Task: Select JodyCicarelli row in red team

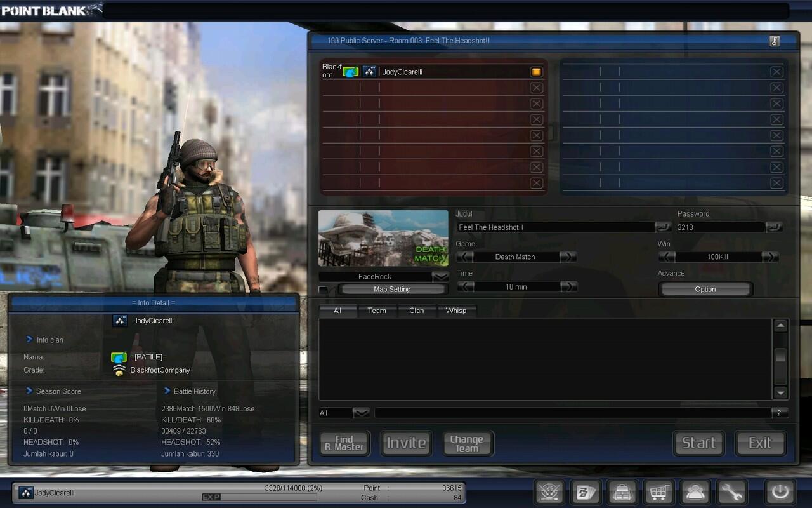Action: [x=433, y=72]
